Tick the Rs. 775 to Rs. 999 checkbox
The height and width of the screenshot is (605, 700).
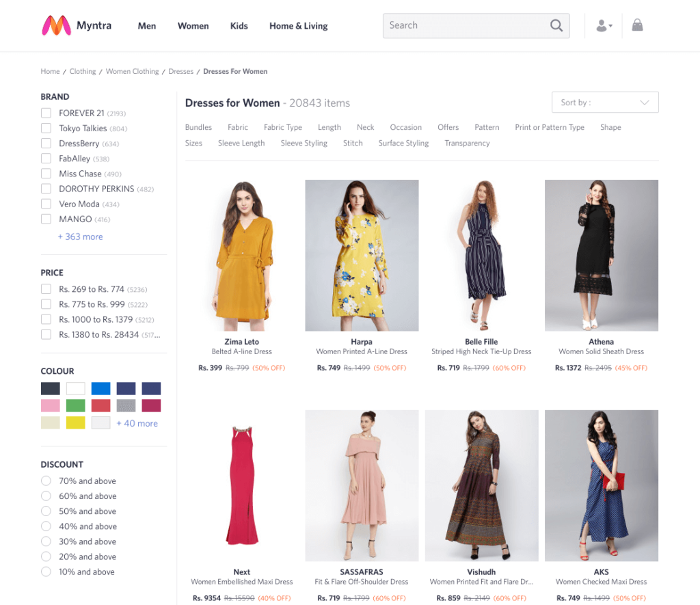pos(46,304)
